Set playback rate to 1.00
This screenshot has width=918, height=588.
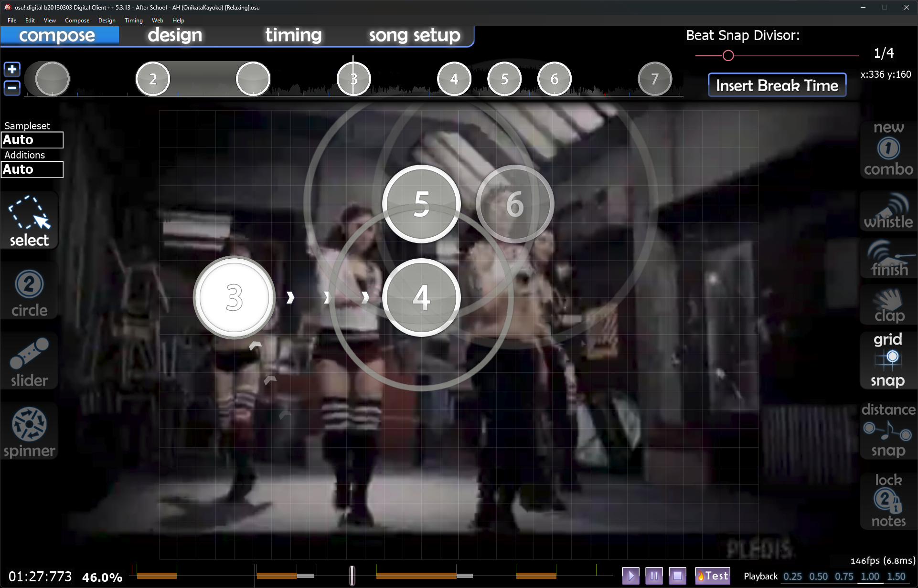tap(870, 577)
